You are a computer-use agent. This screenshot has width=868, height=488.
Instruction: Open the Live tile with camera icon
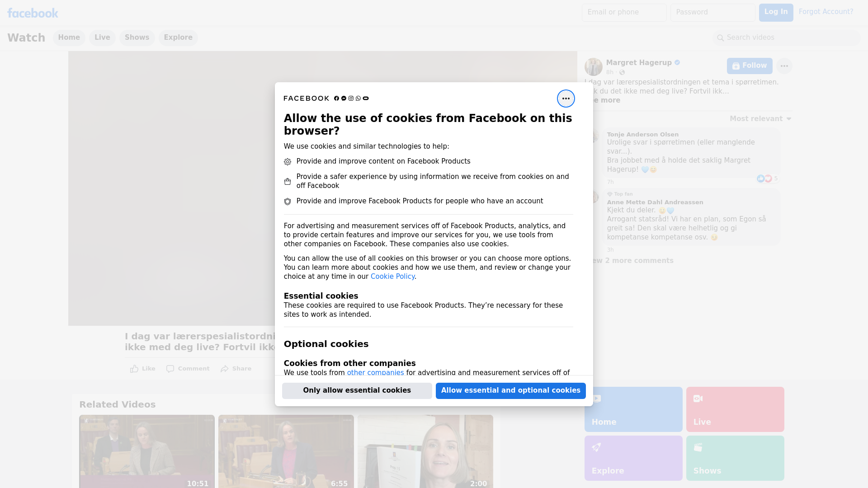coord(735,409)
